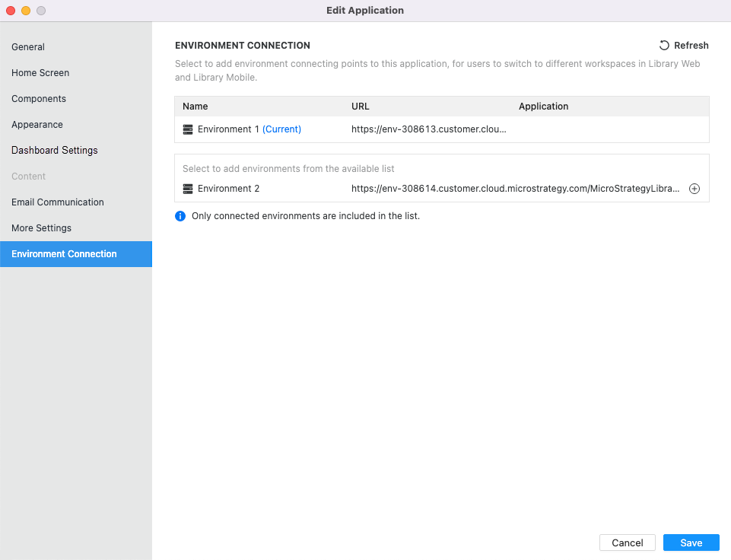731x560 pixels.
Task: Open the Email Communication section
Action: tap(58, 202)
